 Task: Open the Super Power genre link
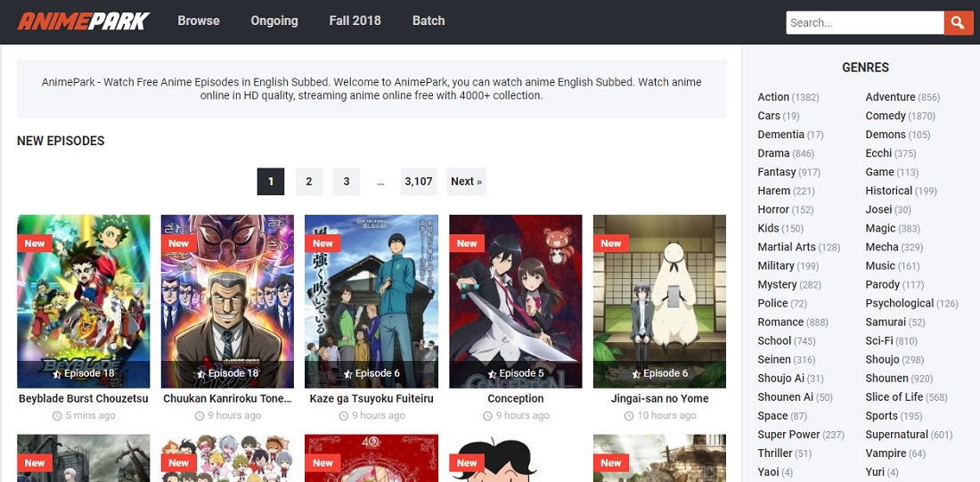tap(788, 435)
